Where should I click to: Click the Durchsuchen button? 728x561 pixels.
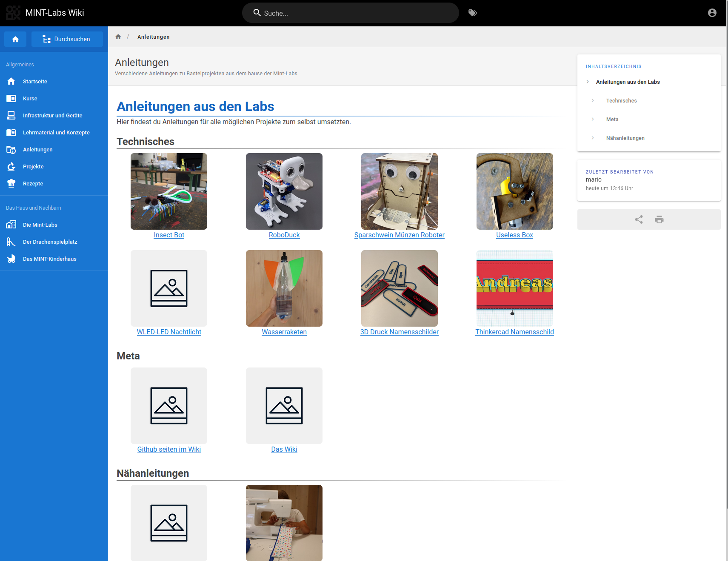pos(67,39)
